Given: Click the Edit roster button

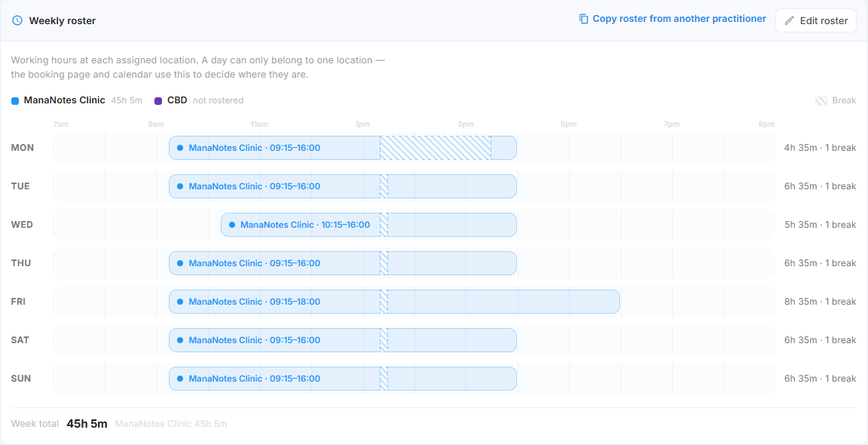Looking at the screenshot, I should [816, 20].
